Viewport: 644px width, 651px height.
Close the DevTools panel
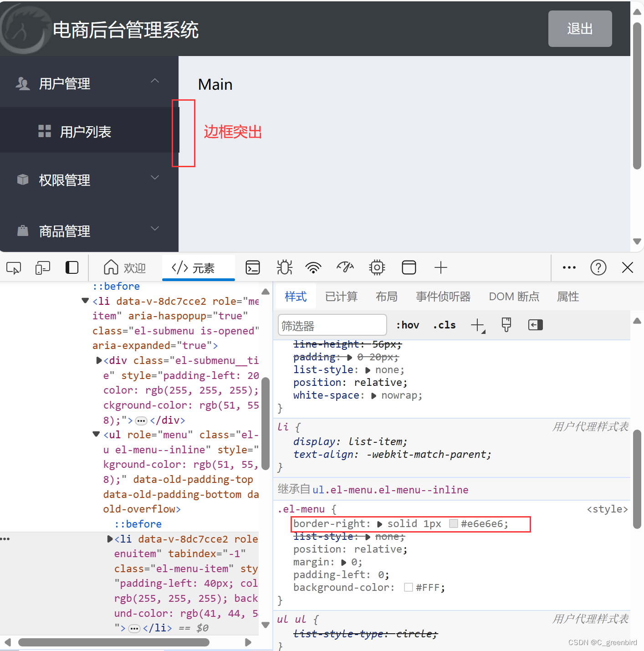(628, 267)
